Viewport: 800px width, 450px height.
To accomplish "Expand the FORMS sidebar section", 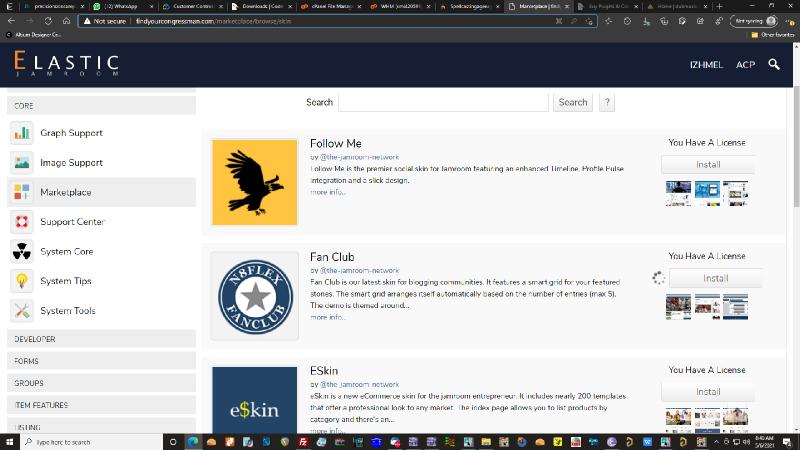I will pos(100,361).
